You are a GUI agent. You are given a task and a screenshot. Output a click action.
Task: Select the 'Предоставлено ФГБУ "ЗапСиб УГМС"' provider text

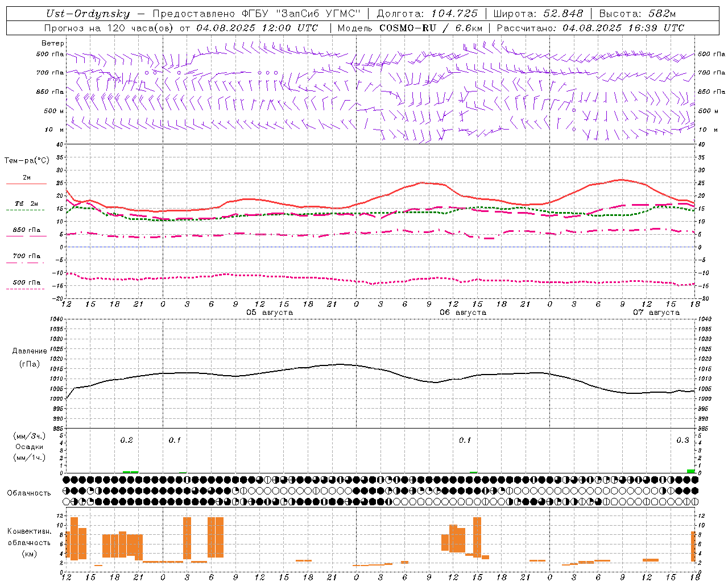tap(257, 14)
